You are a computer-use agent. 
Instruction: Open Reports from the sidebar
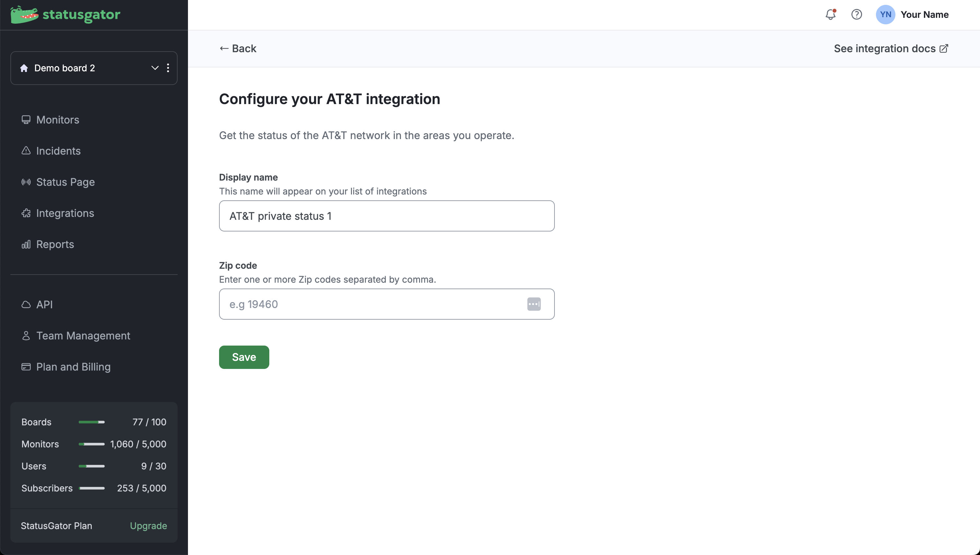[55, 244]
